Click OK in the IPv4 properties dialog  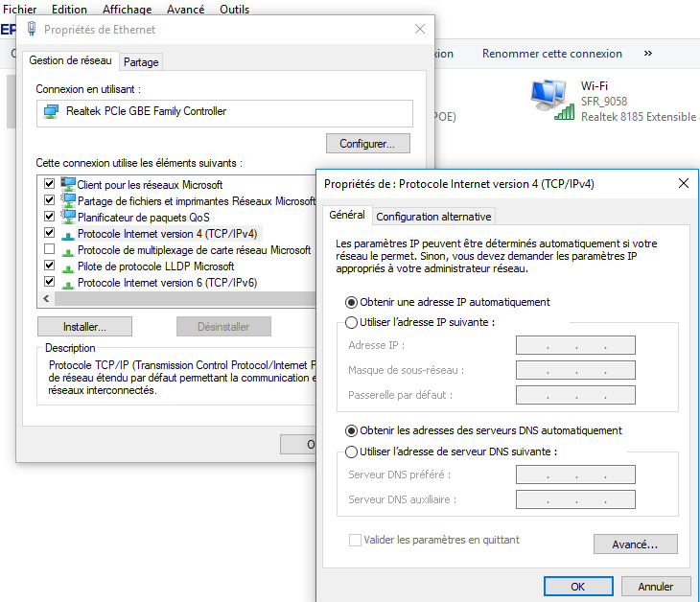coord(577,586)
